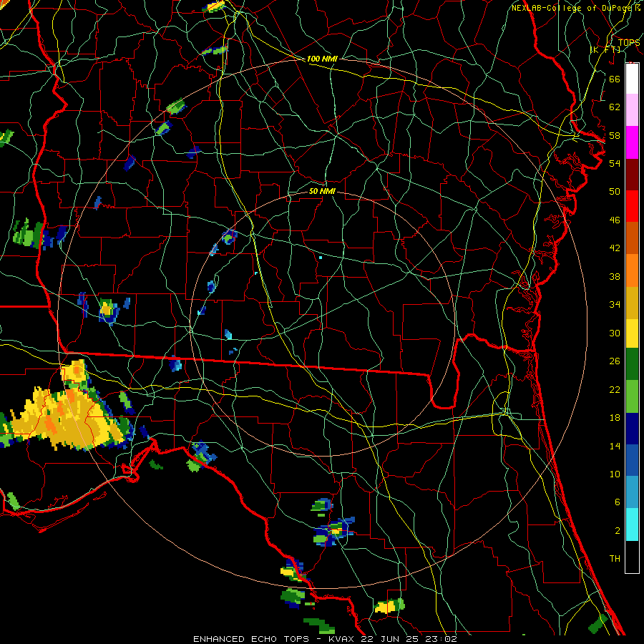
Task: Click the "14" scale value
Action: 615,446
